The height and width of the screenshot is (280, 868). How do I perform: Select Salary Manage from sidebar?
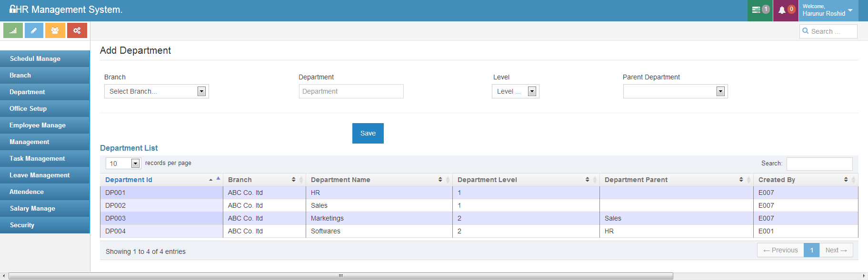[32, 209]
